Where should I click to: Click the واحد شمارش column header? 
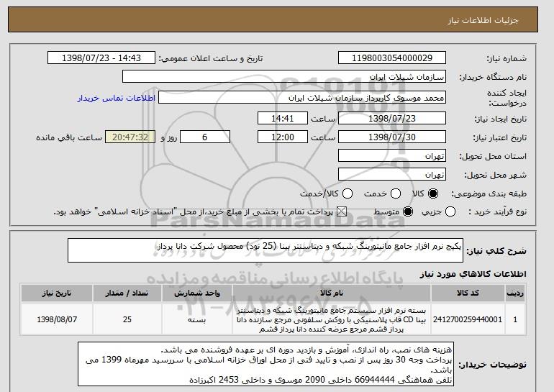(197, 293)
